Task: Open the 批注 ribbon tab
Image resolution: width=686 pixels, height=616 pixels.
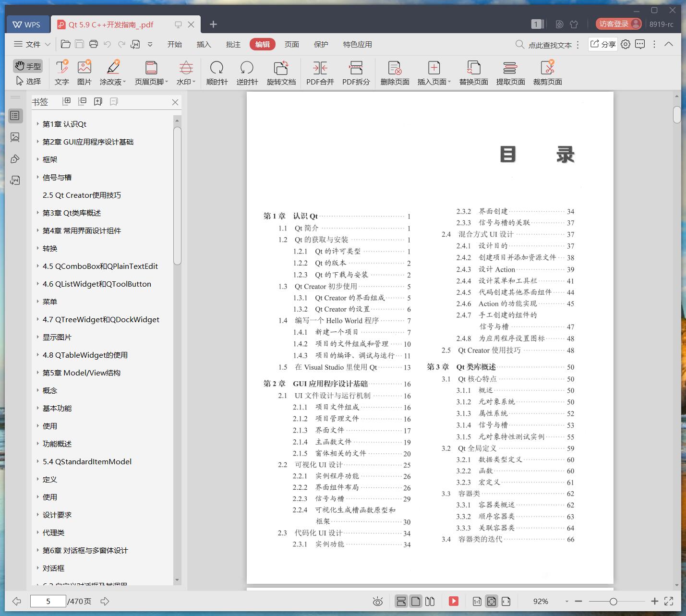Action: coord(233,44)
